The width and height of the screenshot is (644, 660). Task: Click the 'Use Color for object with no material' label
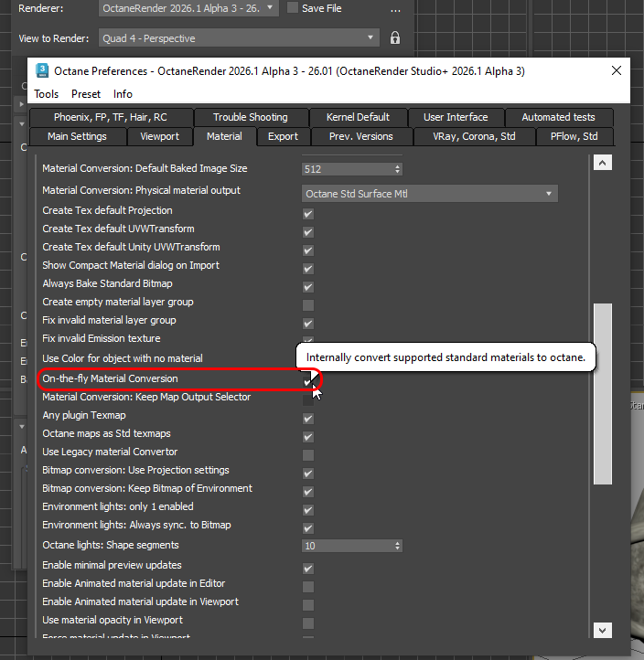point(123,358)
